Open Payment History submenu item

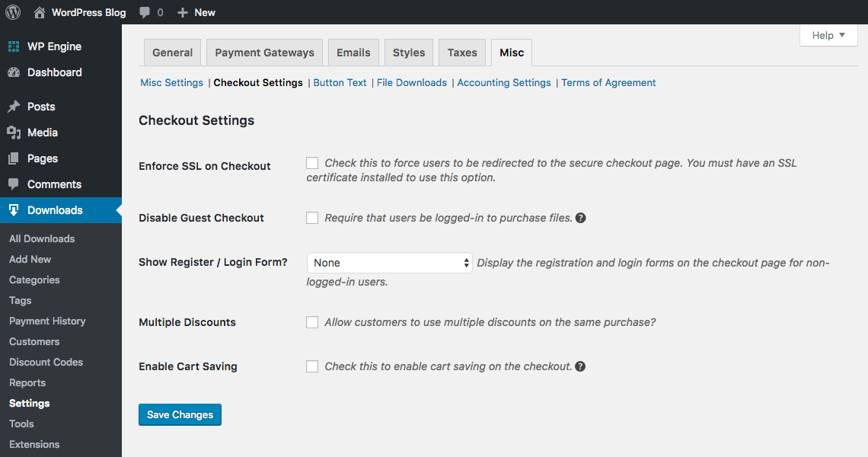coord(47,321)
